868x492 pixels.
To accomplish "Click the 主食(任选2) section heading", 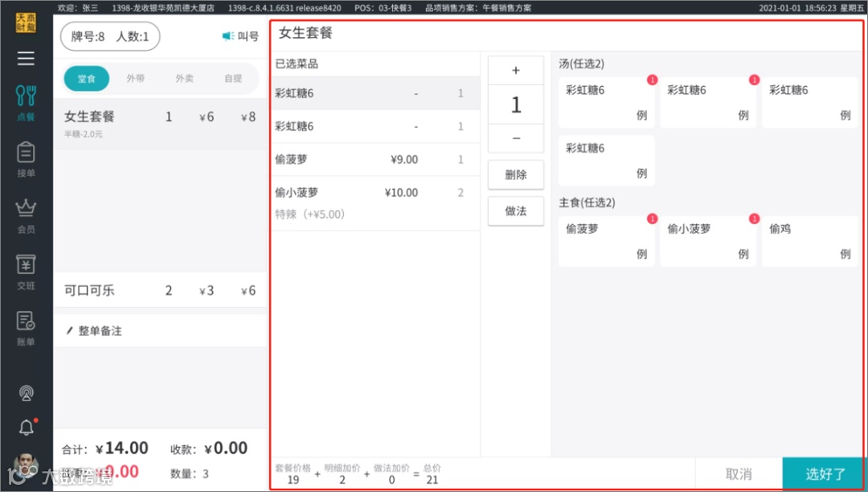I will [x=587, y=203].
